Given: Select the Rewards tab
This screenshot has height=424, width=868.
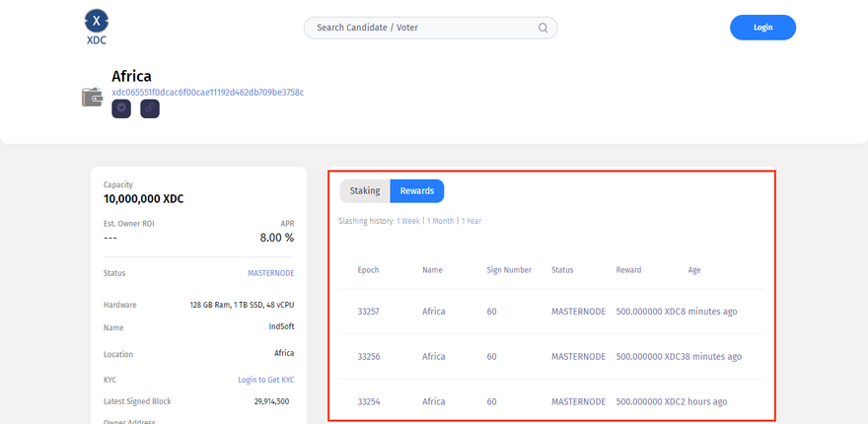Looking at the screenshot, I should tap(416, 190).
